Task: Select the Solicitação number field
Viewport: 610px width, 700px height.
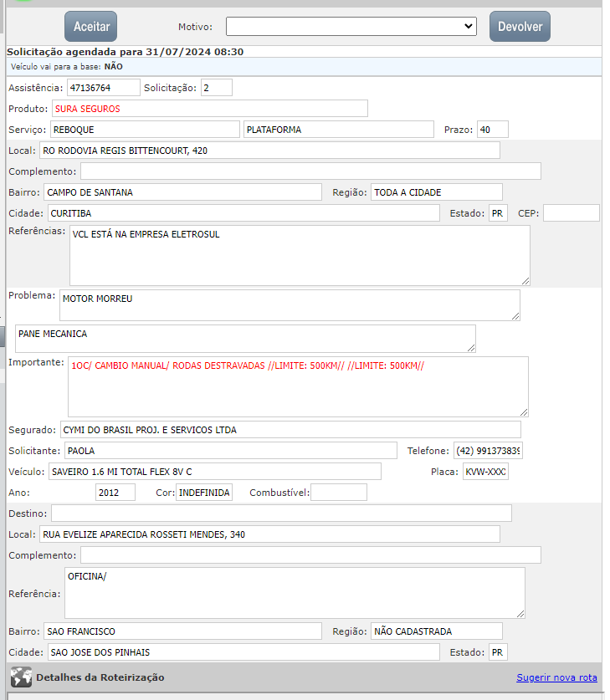Action: (216, 87)
